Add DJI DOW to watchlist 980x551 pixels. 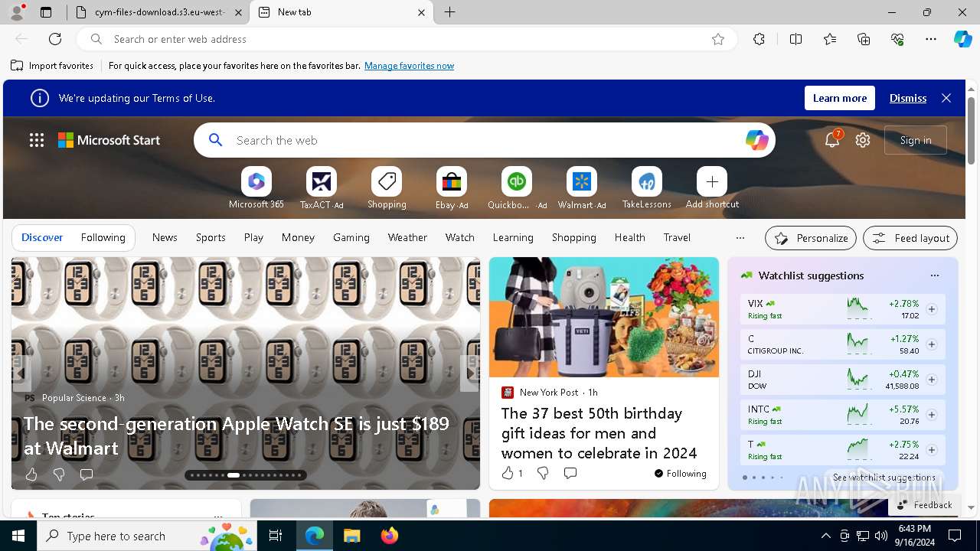[x=932, y=380]
